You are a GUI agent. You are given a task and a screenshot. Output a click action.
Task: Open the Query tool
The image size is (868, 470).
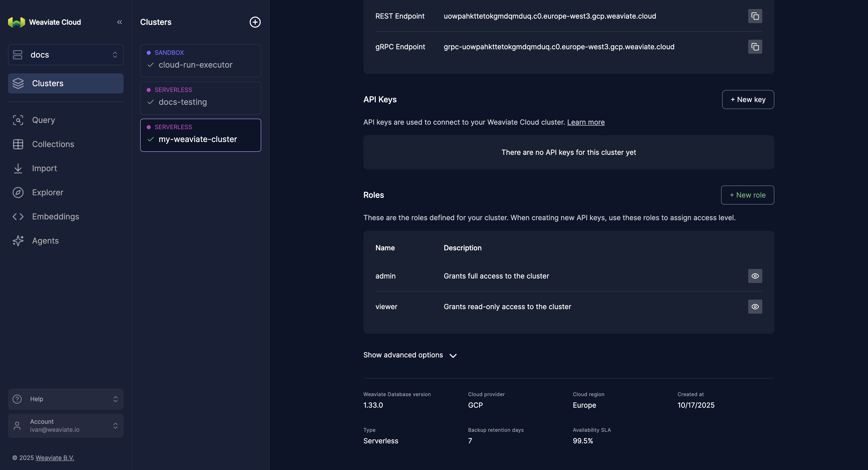coord(43,120)
